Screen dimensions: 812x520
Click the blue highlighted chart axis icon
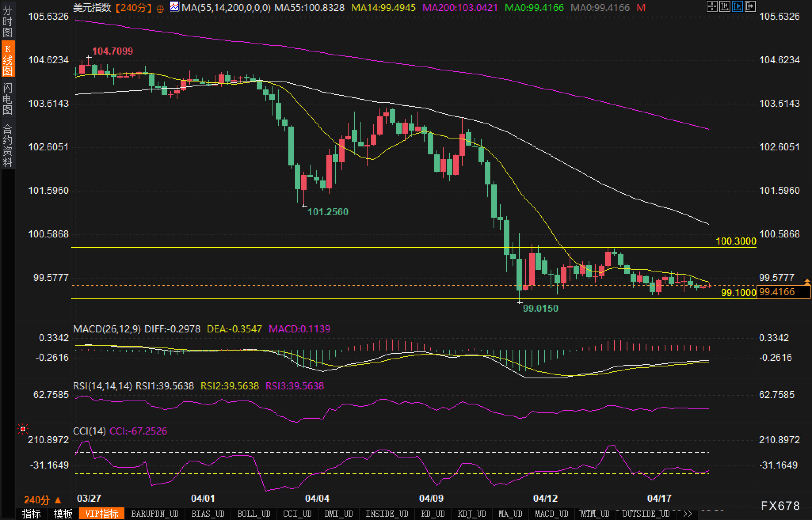pos(737,6)
